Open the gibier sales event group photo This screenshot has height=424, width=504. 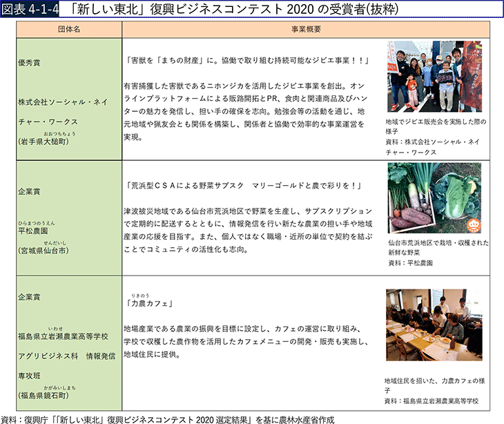click(434, 77)
